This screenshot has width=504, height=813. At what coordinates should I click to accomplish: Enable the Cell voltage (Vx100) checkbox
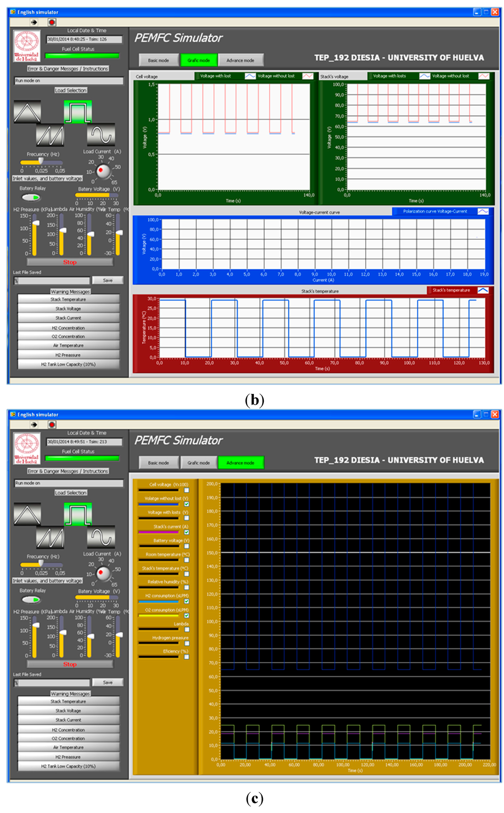[x=187, y=490]
